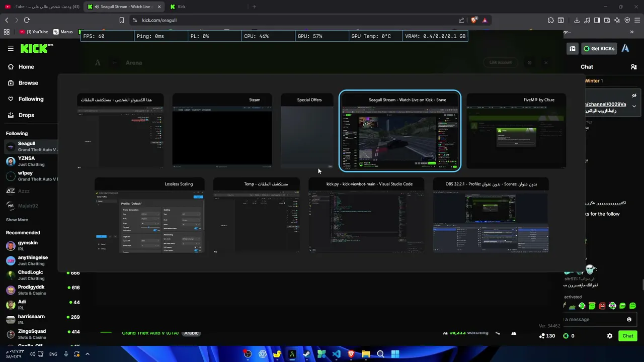Open Brave main menu hamburger

pos(637,20)
